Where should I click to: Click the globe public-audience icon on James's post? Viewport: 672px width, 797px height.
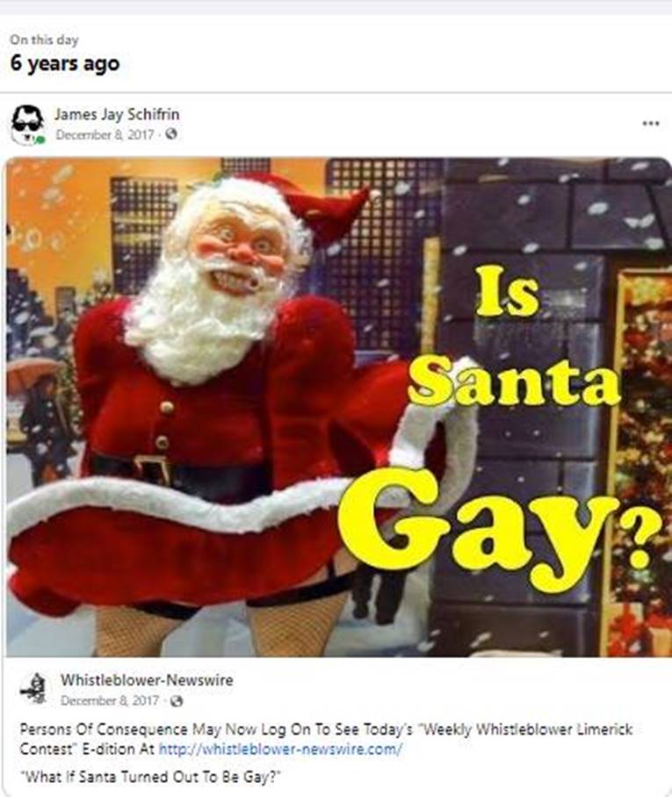(171, 134)
